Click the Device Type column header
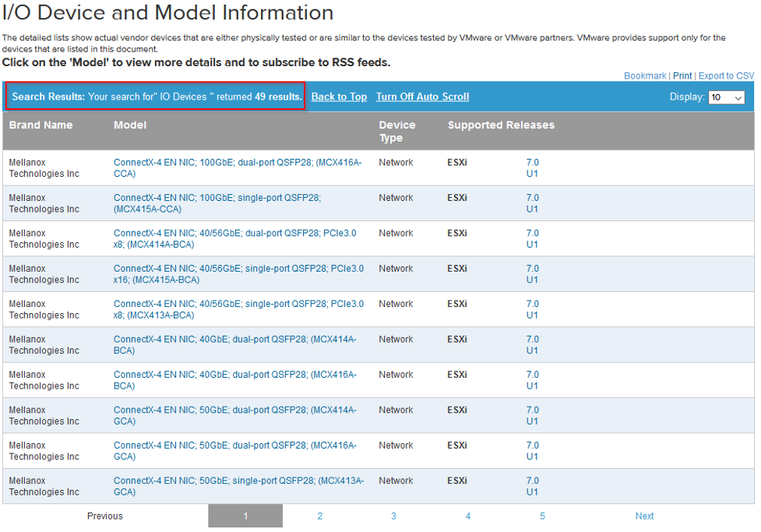 click(397, 132)
